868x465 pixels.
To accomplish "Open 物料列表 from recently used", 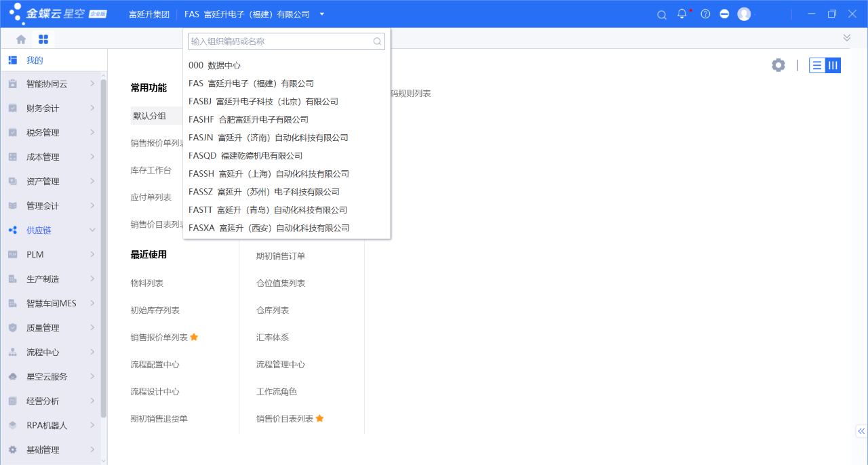I will [147, 283].
